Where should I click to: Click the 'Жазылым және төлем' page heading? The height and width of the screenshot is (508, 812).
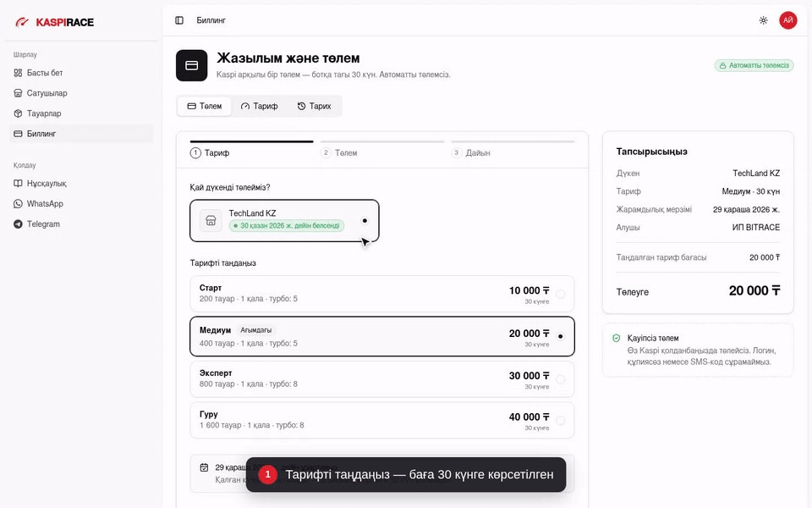[288, 58]
